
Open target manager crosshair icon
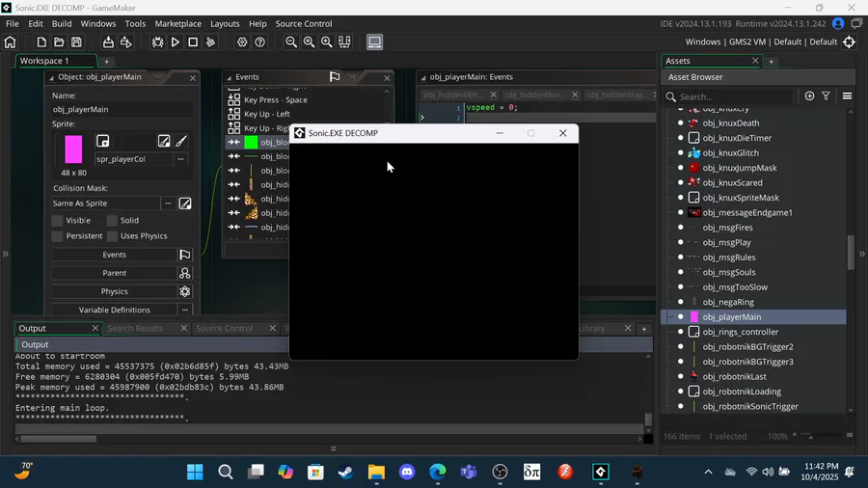(849, 42)
